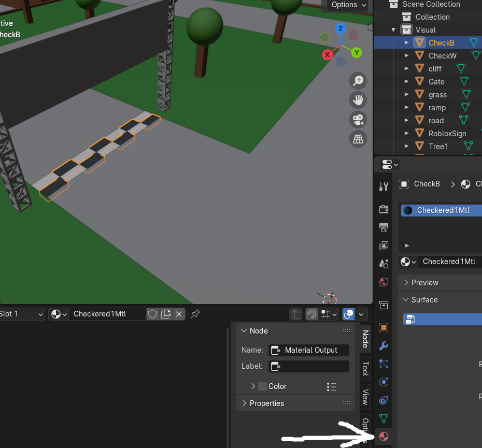482x448 pixels.
Task: Open the Modifiers properties tab
Action: (384, 345)
